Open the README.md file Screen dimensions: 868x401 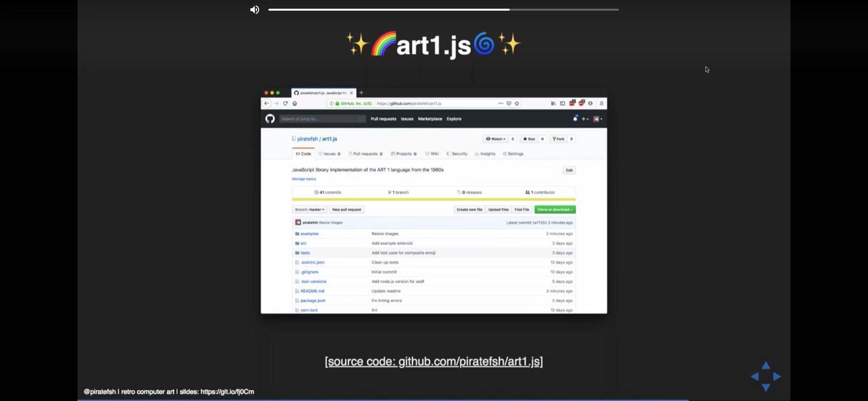point(312,291)
